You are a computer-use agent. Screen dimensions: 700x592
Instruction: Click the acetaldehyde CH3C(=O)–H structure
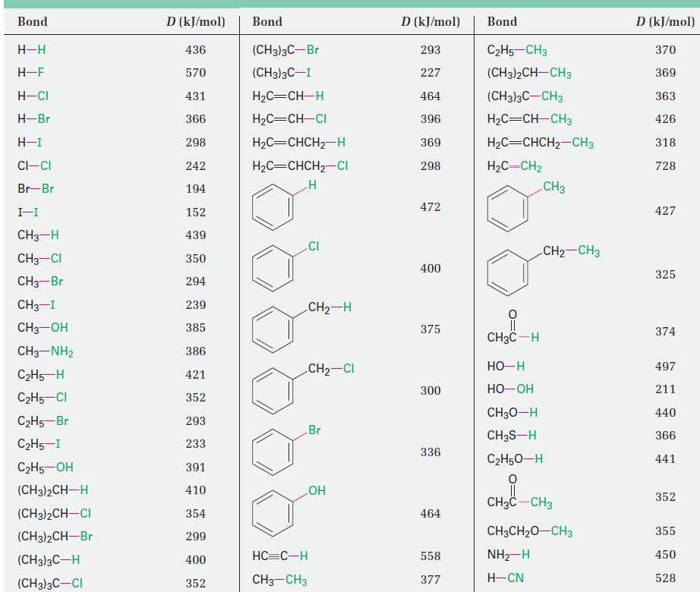point(513,330)
